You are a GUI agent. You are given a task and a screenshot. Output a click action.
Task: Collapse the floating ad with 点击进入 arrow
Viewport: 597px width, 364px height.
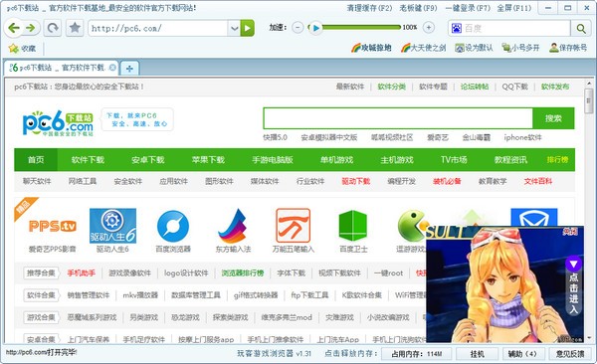[573, 264]
